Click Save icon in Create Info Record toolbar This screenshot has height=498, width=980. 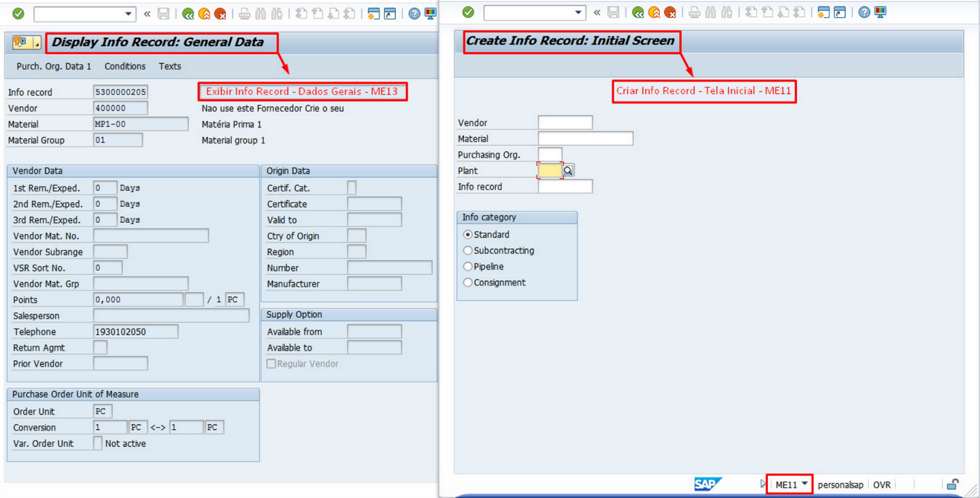pos(613,13)
